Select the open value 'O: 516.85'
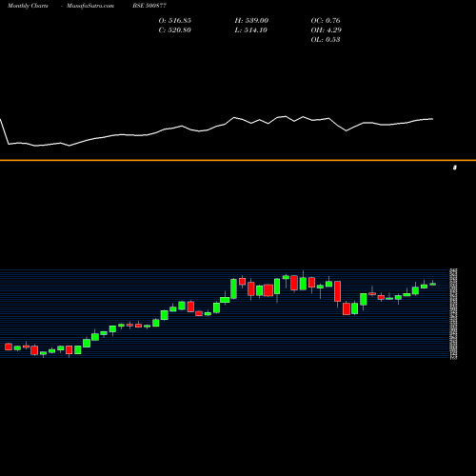Screen dimensions: 476x476 pyautogui.click(x=175, y=21)
